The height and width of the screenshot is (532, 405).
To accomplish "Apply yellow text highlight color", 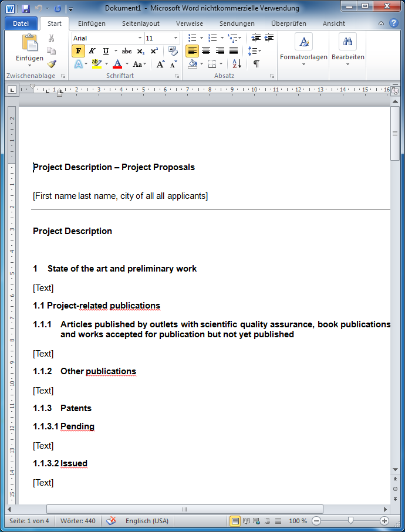I will tap(97, 64).
